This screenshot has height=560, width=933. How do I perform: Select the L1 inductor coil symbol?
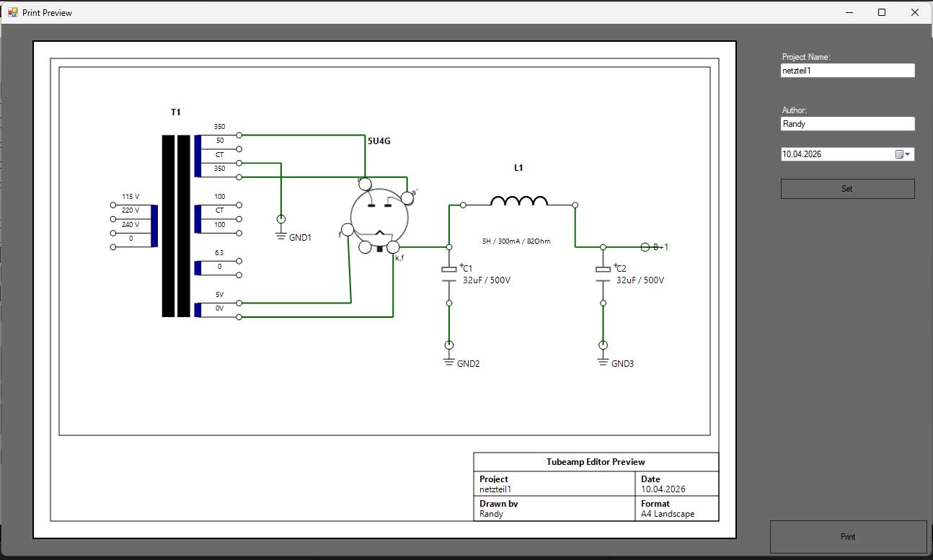pos(518,202)
